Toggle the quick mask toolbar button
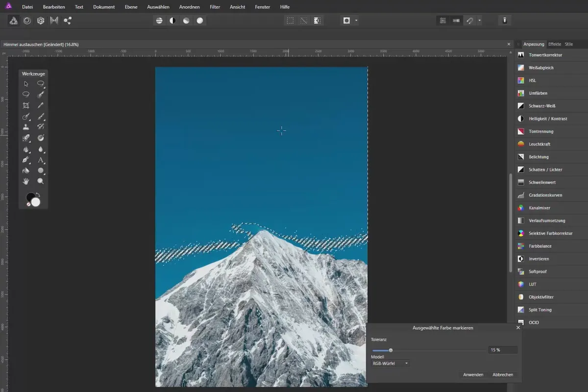 click(x=346, y=21)
